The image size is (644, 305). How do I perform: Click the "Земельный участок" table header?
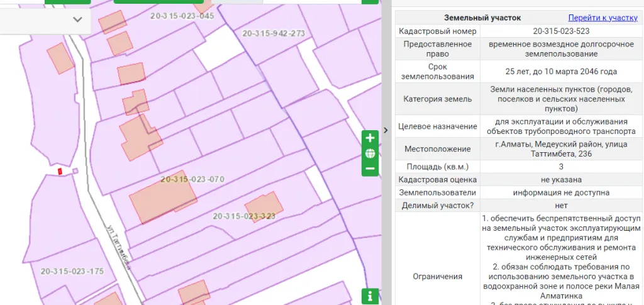pyautogui.click(x=482, y=18)
